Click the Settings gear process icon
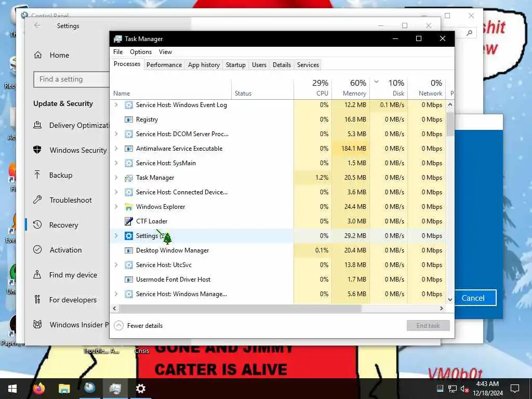532x399 pixels. 129,236
